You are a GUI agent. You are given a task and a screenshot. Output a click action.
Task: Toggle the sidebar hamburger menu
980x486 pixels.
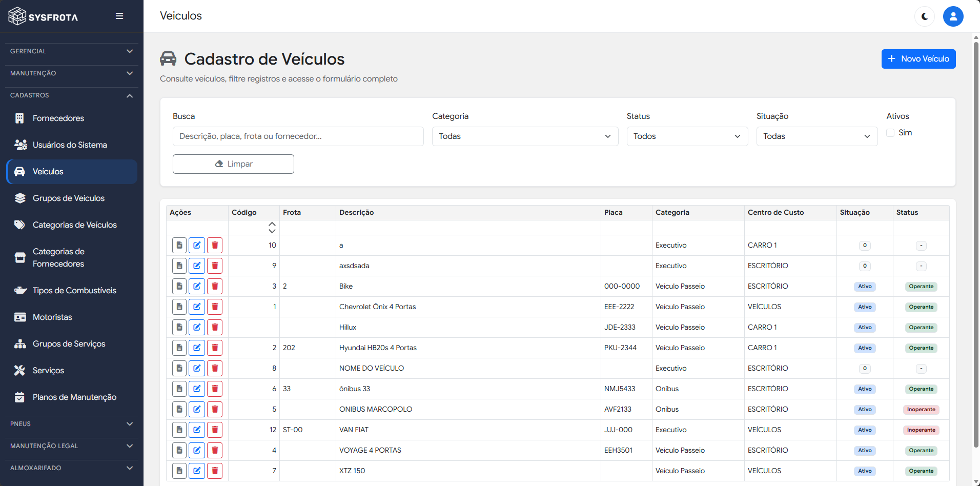click(x=119, y=16)
